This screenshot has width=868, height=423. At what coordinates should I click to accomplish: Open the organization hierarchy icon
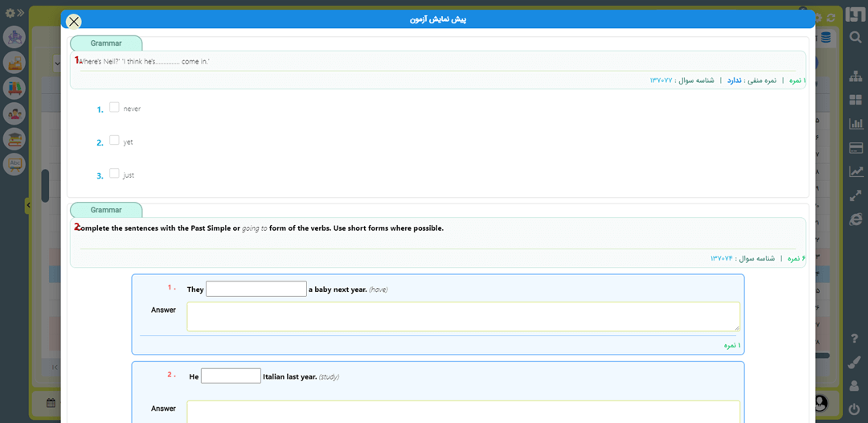(855, 76)
